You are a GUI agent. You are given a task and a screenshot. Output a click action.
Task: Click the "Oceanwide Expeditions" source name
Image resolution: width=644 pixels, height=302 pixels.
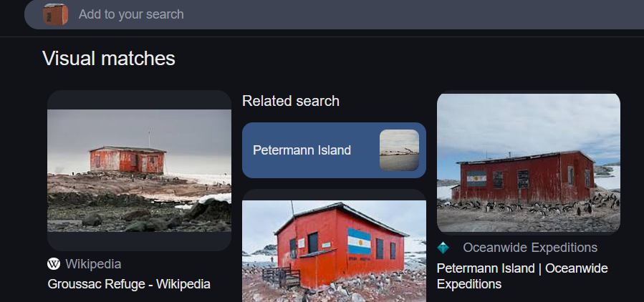530,248
